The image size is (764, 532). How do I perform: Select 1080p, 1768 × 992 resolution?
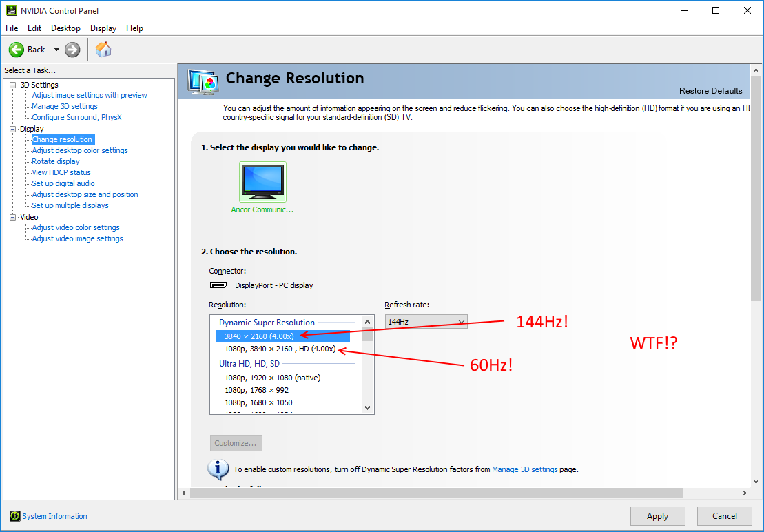pos(256,390)
